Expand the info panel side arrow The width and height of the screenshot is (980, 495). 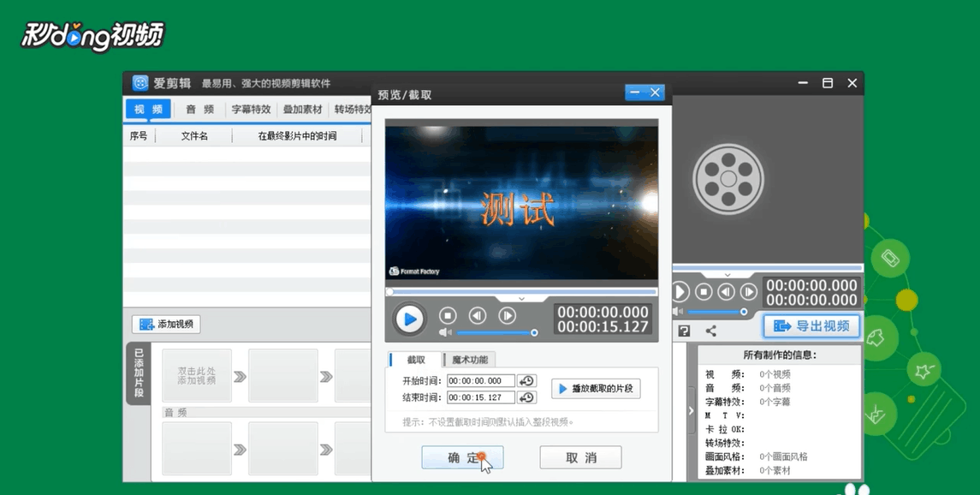point(691,410)
